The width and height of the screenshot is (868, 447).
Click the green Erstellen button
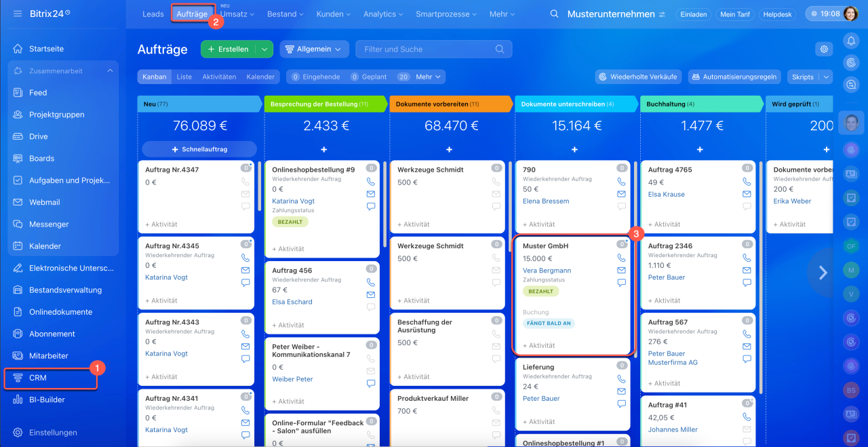(x=229, y=49)
